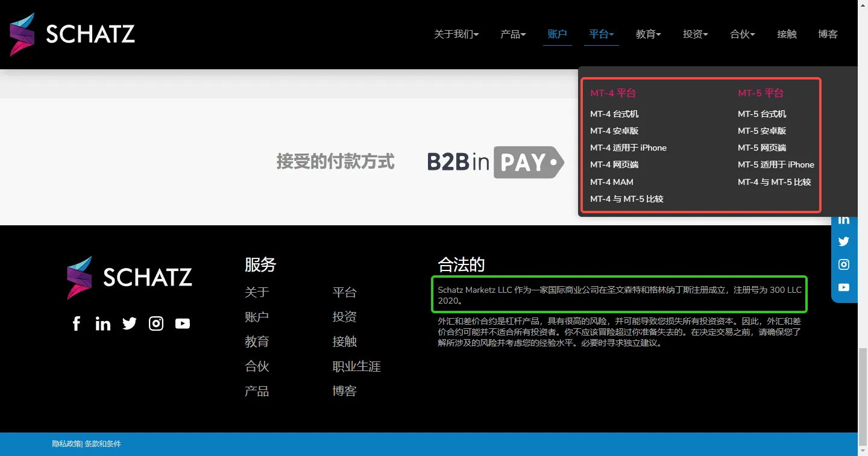Open footer link 平台
The height and width of the screenshot is (456, 868).
[x=345, y=292]
